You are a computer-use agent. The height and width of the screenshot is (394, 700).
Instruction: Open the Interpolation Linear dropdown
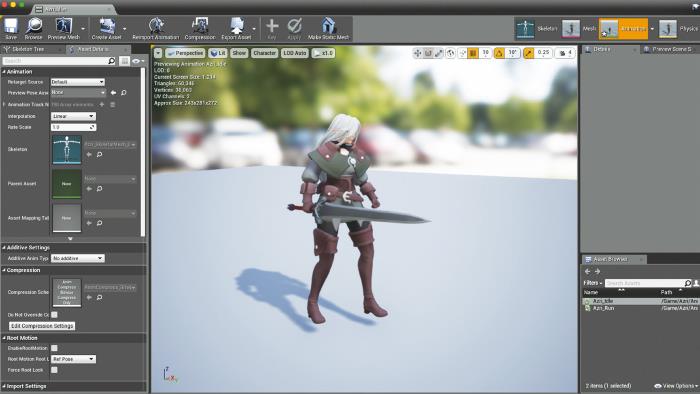pyautogui.click(x=73, y=116)
